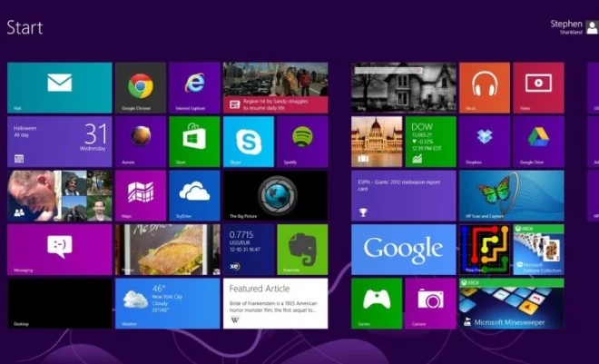The width and height of the screenshot is (599, 364).
Task: Open the Xbox Games tile
Action: (377, 303)
